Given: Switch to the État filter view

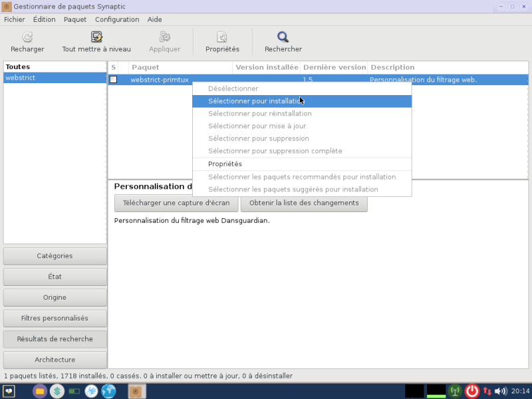Looking at the screenshot, I should pos(55,277).
